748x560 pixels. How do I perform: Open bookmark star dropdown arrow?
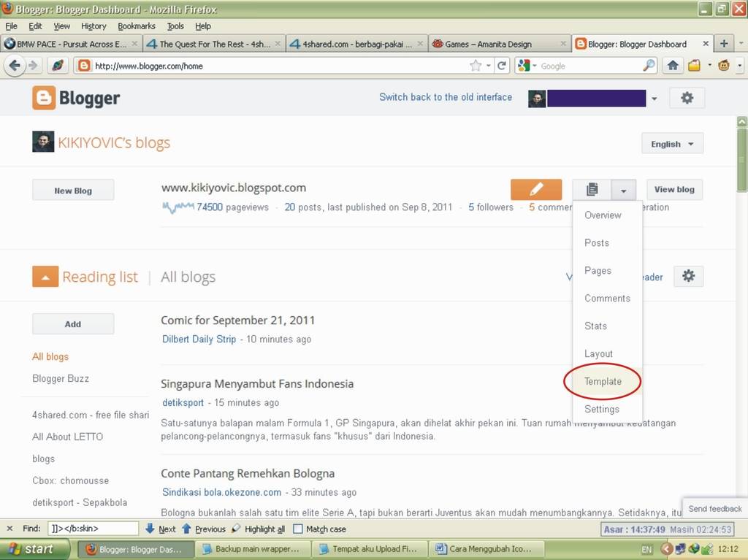pyautogui.click(x=489, y=66)
